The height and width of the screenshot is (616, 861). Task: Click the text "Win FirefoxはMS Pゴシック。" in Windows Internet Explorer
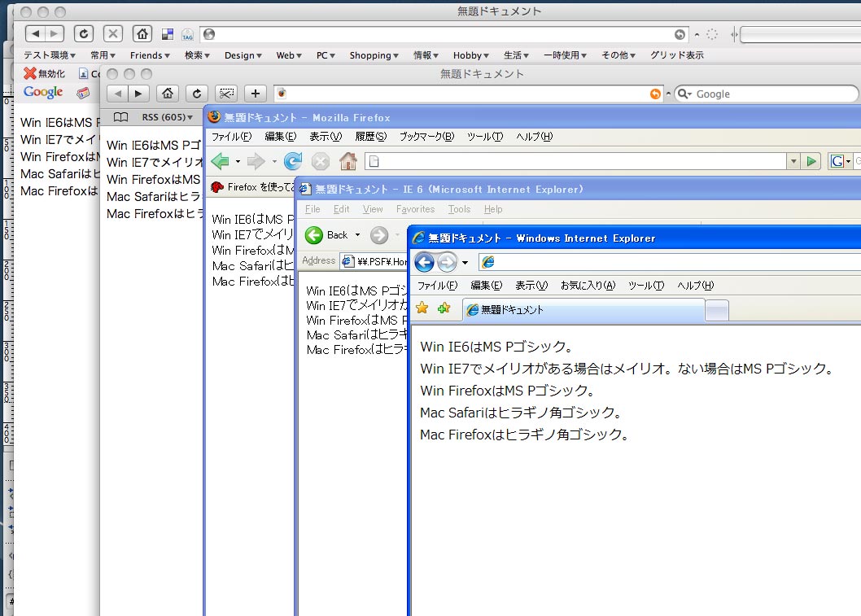508,391
